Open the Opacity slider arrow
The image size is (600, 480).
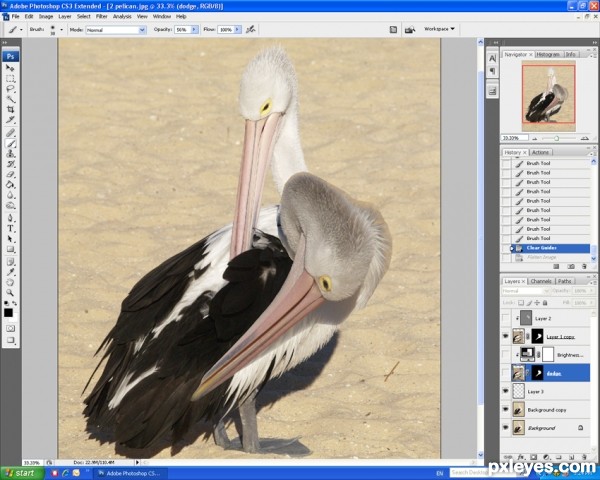pos(194,29)
